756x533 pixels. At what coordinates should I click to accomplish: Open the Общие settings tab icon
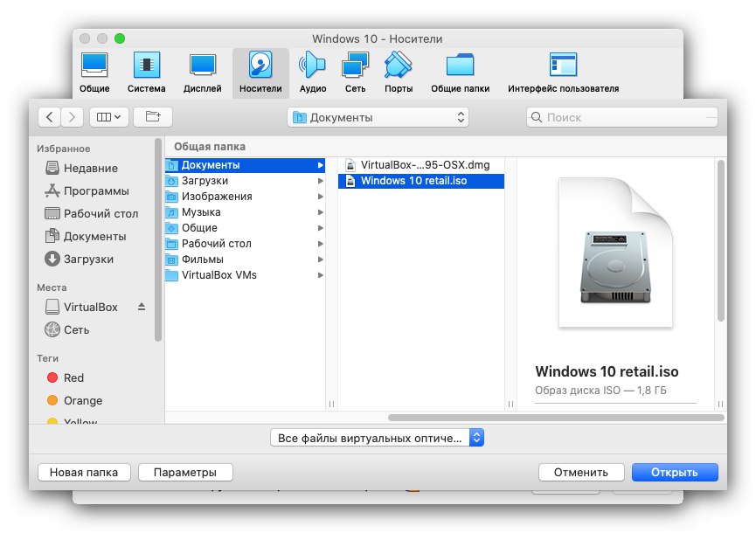[x=94, y=73]
